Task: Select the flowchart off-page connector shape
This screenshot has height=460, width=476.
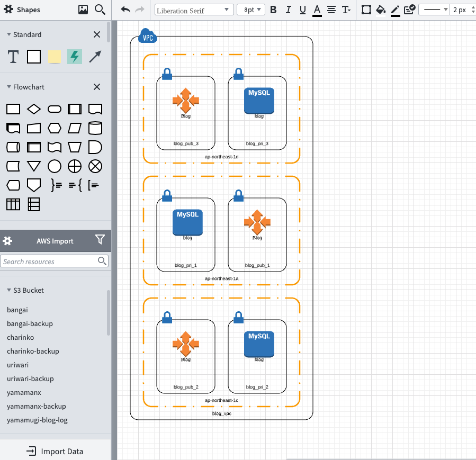Action: pyautogui.click(x=34, y=185)
